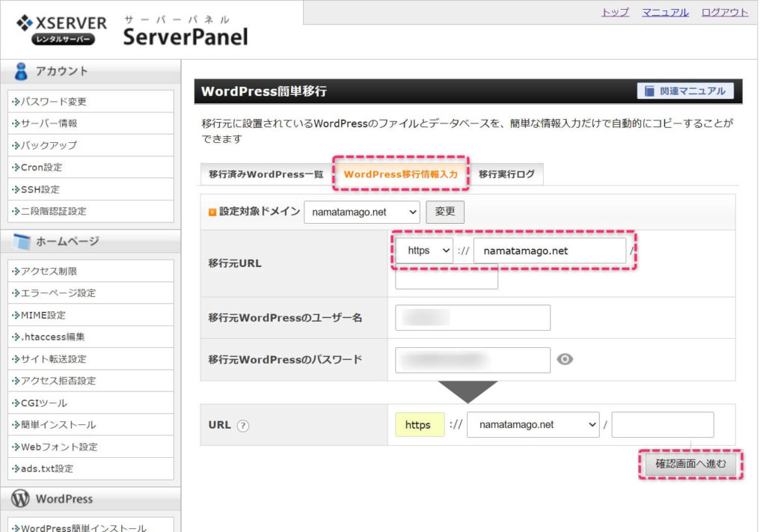Open .htaccess編集 in sidebar
Image resolution: width=766 pixels, height=532 pixels.
(91, 337)
